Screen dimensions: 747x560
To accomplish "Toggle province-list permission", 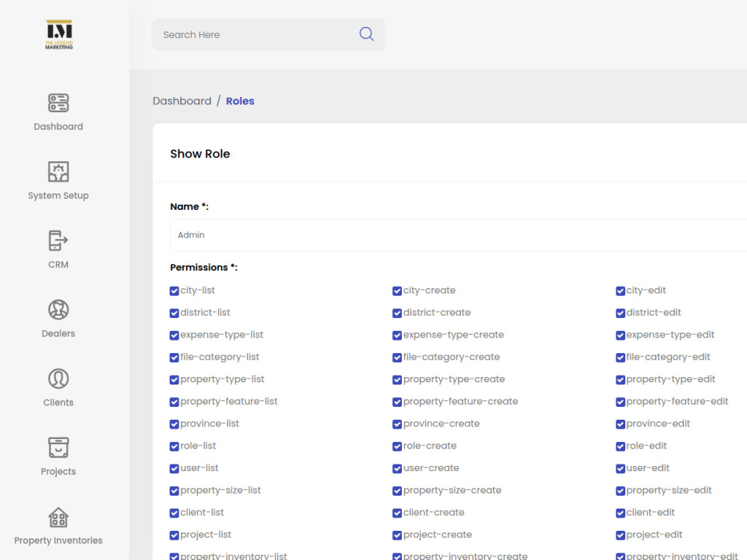I will (x=174, y=424).
